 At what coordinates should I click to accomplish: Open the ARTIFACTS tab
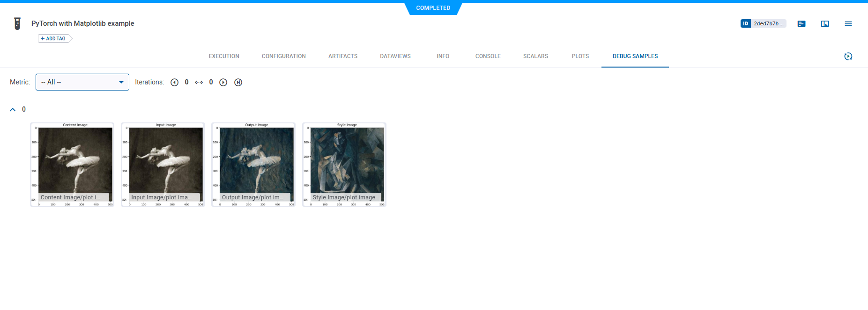tap(342, 56)
